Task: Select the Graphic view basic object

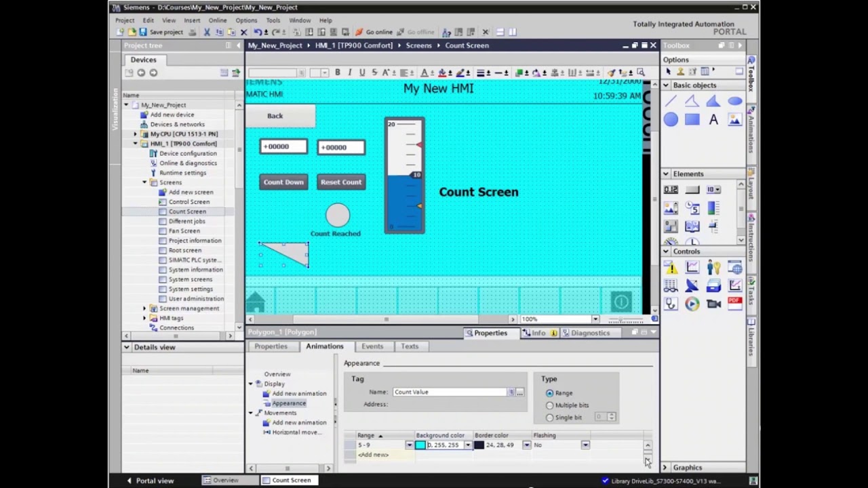Action: tap(734, 120)
